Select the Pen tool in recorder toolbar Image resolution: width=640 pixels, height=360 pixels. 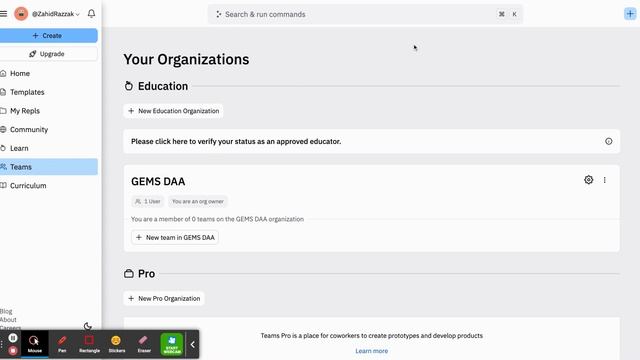62,344
